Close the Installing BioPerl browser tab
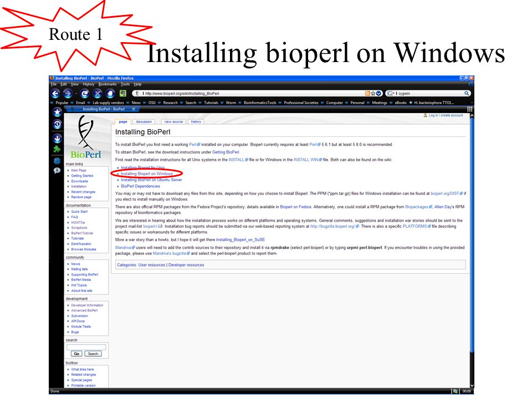 [134, 109]
